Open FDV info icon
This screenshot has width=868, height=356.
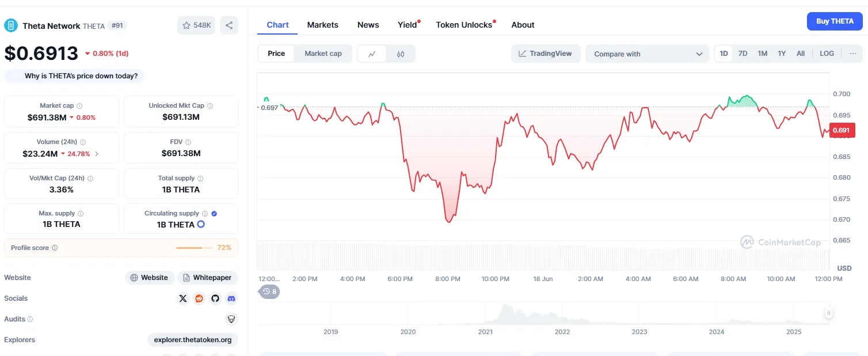188,142
